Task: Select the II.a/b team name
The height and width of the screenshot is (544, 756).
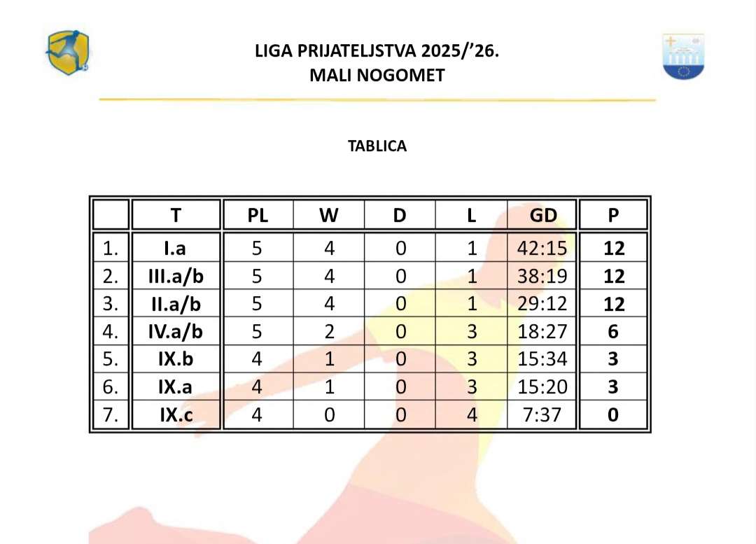Action: (175, 304)
